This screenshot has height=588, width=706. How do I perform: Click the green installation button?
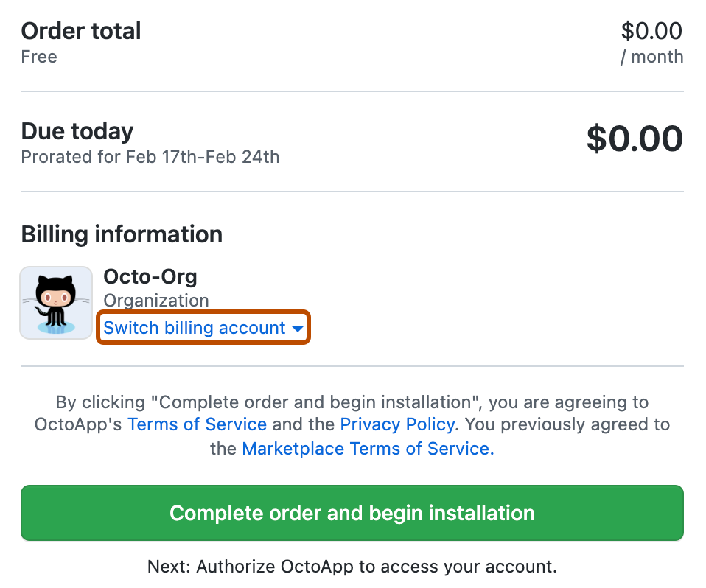(x=352, y=513)
